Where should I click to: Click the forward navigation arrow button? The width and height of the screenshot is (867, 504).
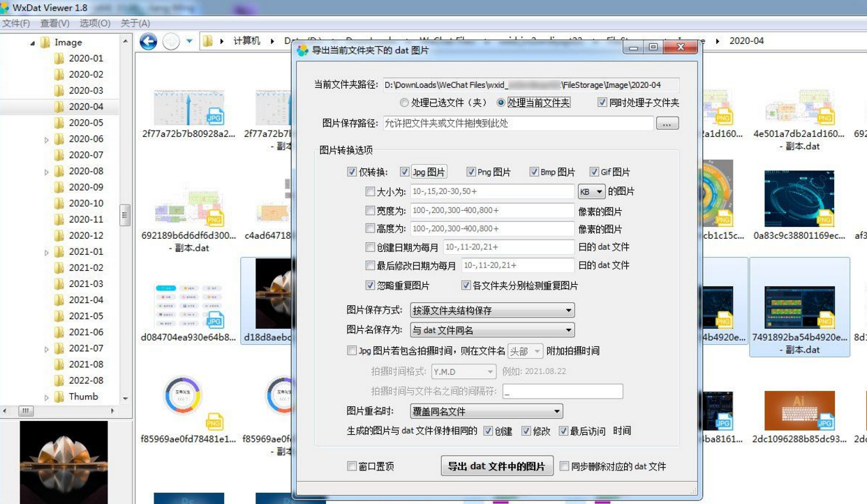170,42
